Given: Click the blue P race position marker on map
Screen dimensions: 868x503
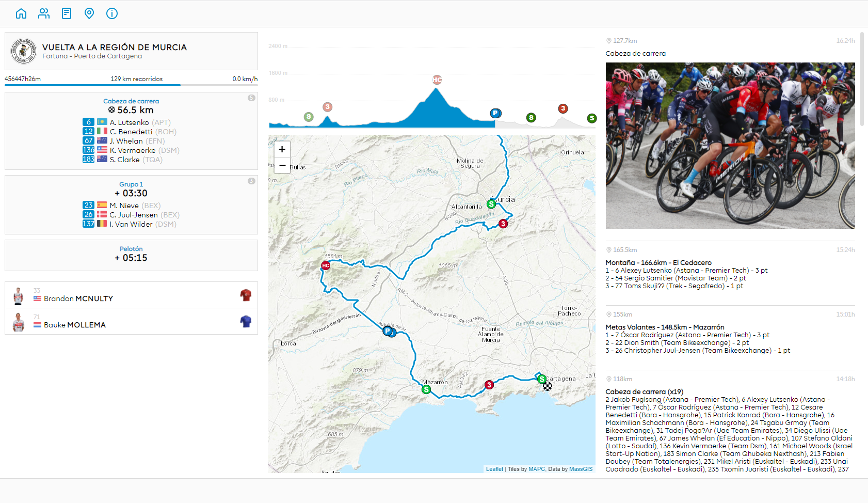Looking at the screenshot, I should (x=388, y=331).
